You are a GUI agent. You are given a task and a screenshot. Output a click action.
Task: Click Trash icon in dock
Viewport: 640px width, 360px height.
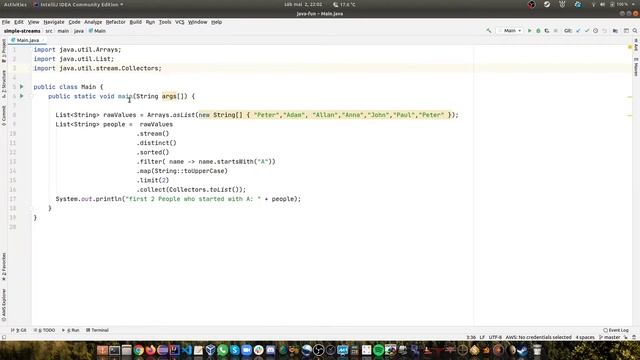point(537,350)
